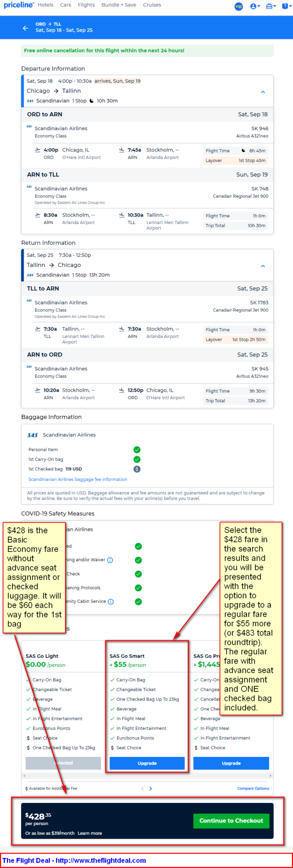
Task: Click Continue to Checkout button
Action: [x=231, y=820]
